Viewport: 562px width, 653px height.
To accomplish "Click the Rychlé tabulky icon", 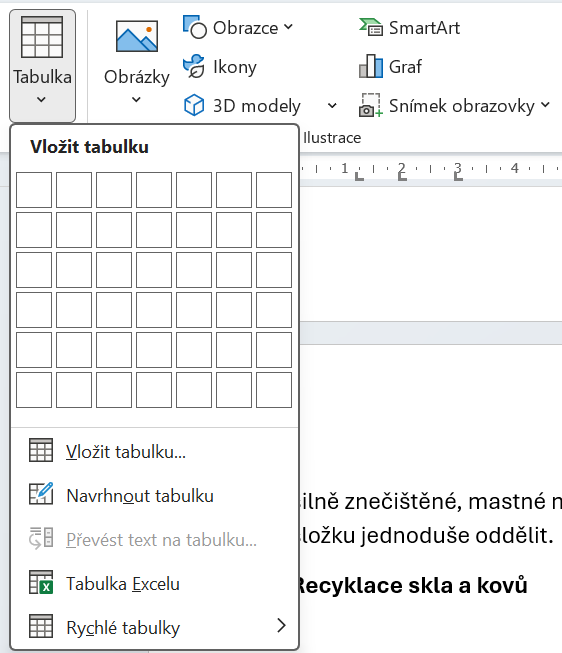I will coord(41,626).
